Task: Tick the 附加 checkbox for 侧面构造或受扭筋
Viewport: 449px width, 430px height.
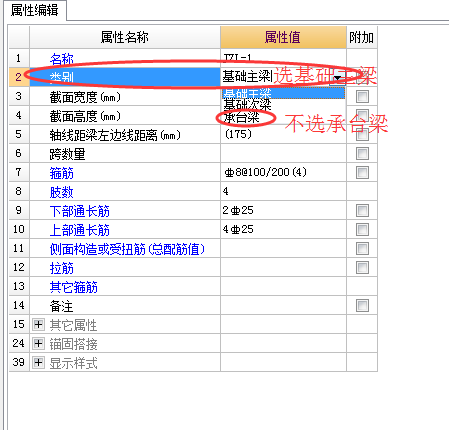Action: [x=362, y=249]
